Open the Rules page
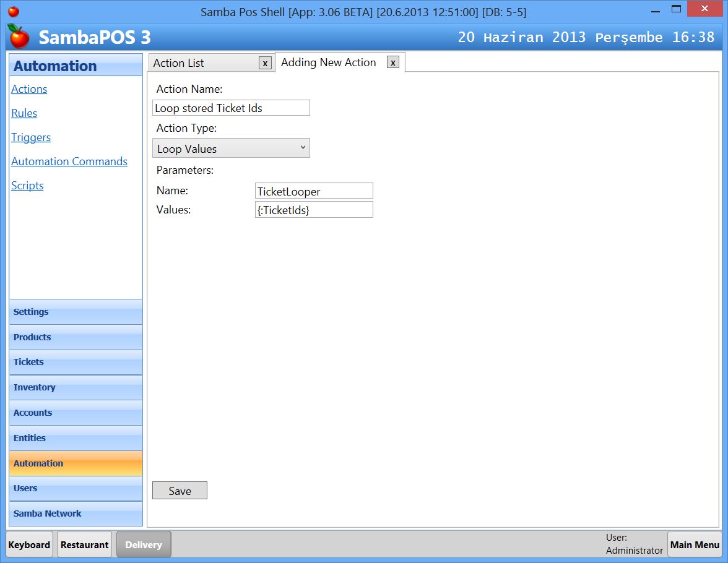728x563 pixels. click(24, 113)
